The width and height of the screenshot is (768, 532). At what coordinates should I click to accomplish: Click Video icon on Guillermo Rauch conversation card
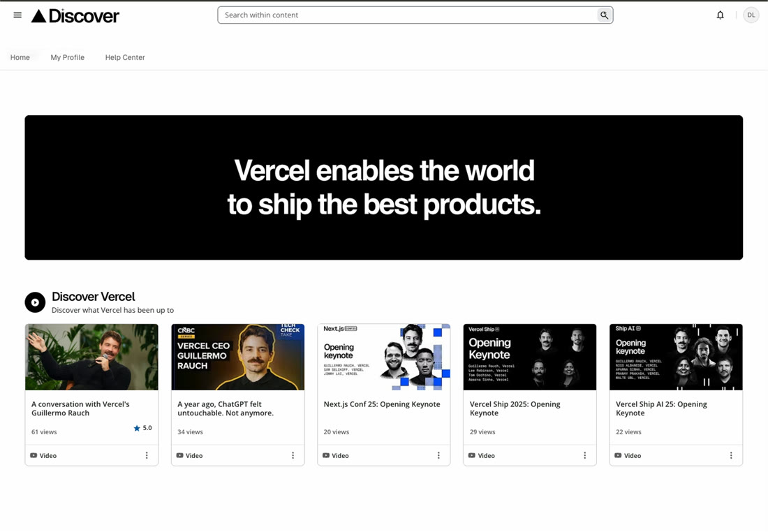coord(34,456)
